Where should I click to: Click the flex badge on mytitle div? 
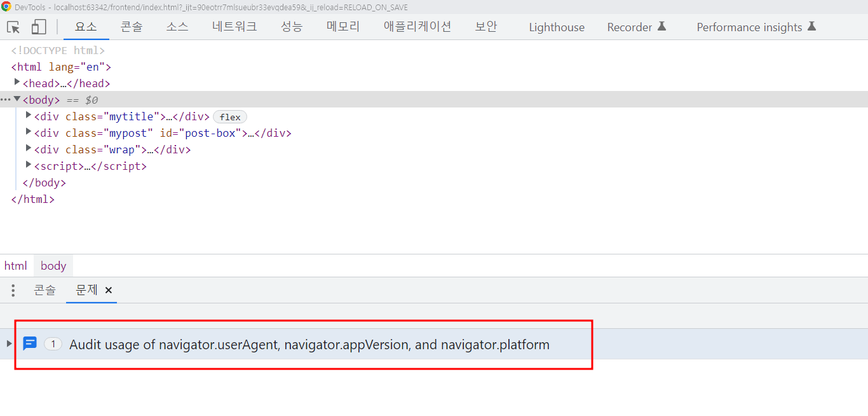[x=230, y=117]
